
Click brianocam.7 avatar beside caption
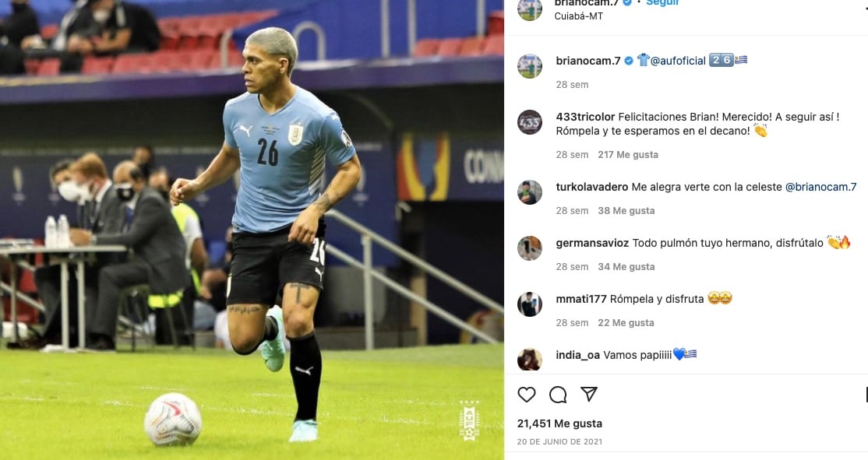(530, 66)
